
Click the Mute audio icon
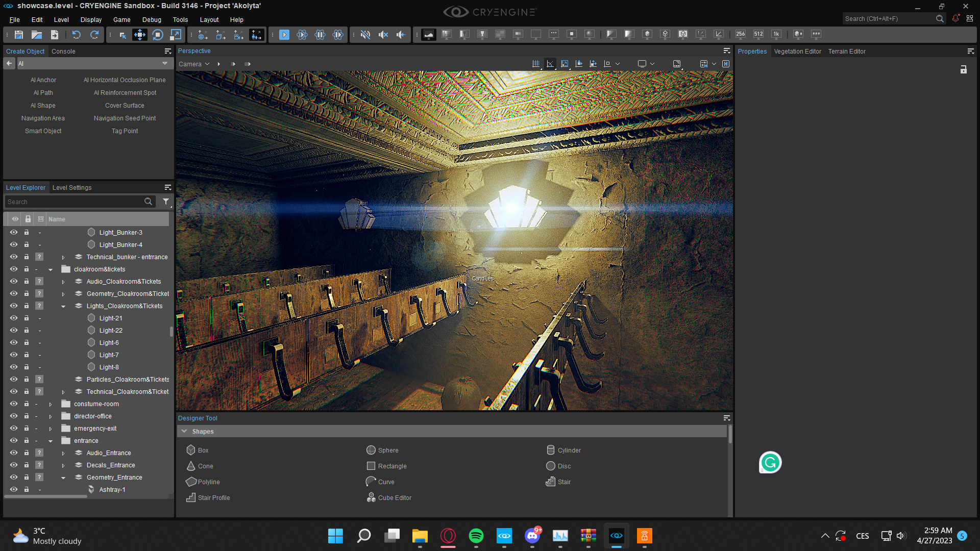365,35
